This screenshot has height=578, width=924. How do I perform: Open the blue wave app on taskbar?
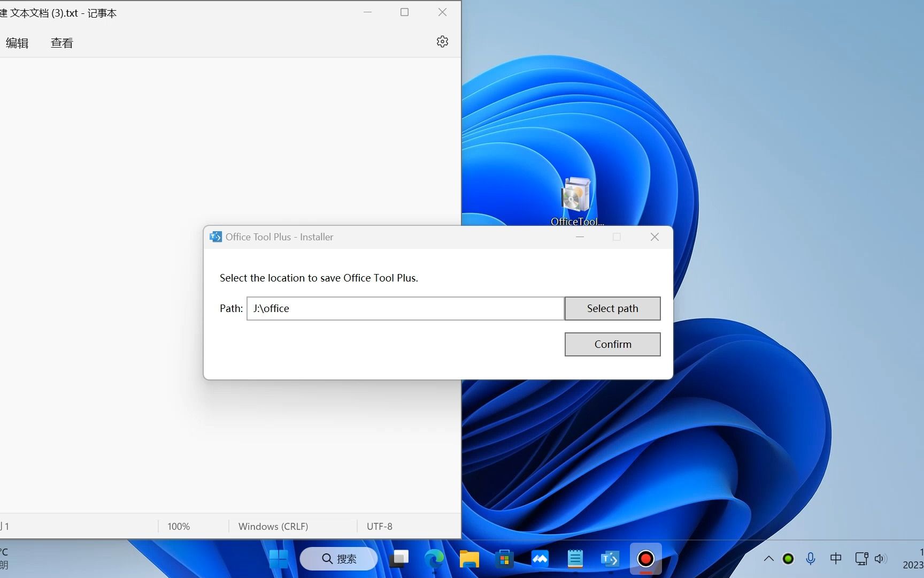540,559
